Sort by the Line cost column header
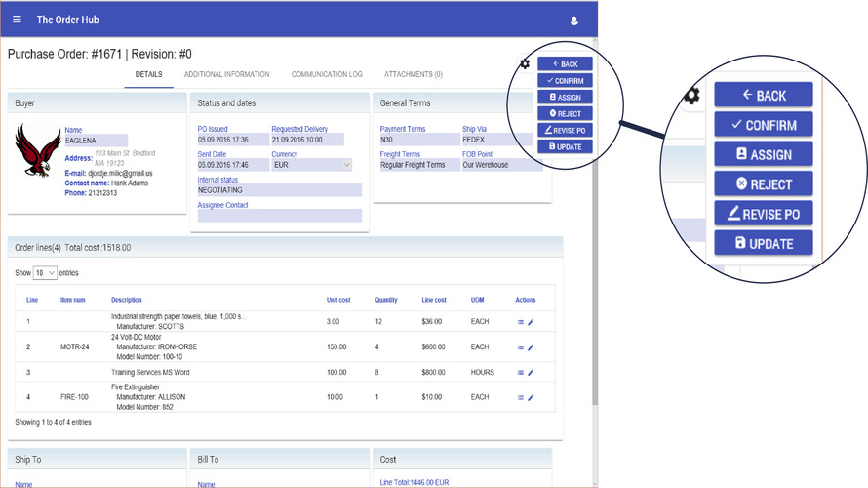868x488 pixels. click(x=434, y=300)
